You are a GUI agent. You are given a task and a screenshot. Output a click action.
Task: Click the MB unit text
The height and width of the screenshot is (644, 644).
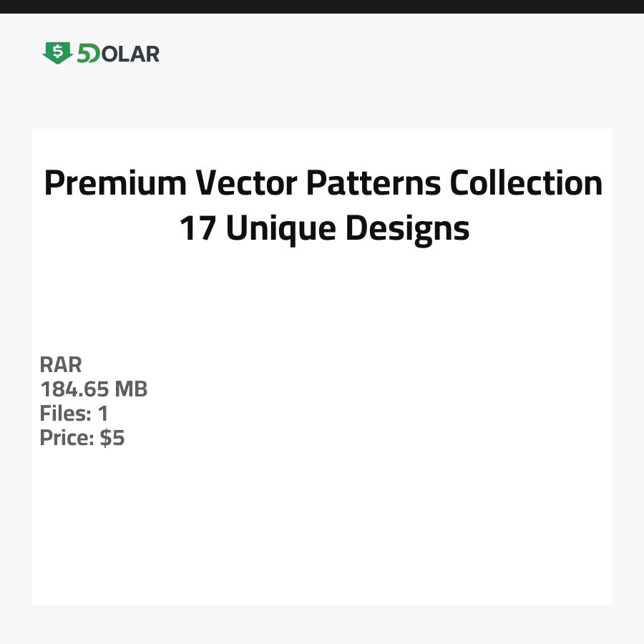pyautogui.click(x=131, y=389)
